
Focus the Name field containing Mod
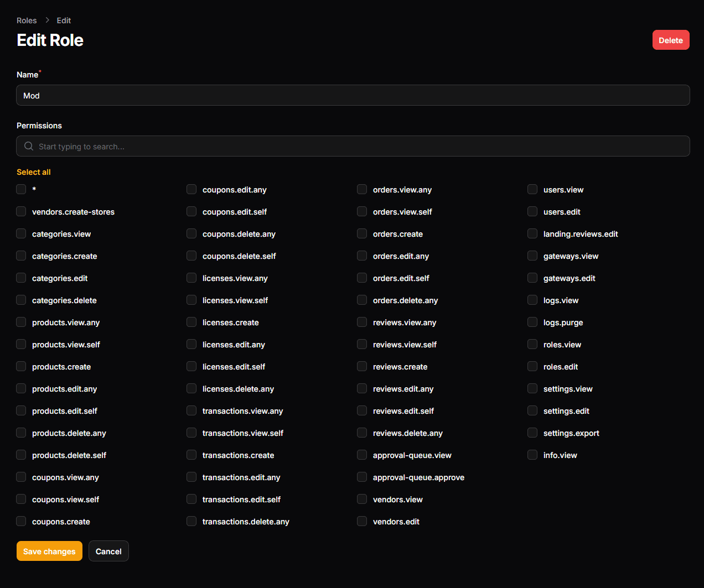click(353, 95)
